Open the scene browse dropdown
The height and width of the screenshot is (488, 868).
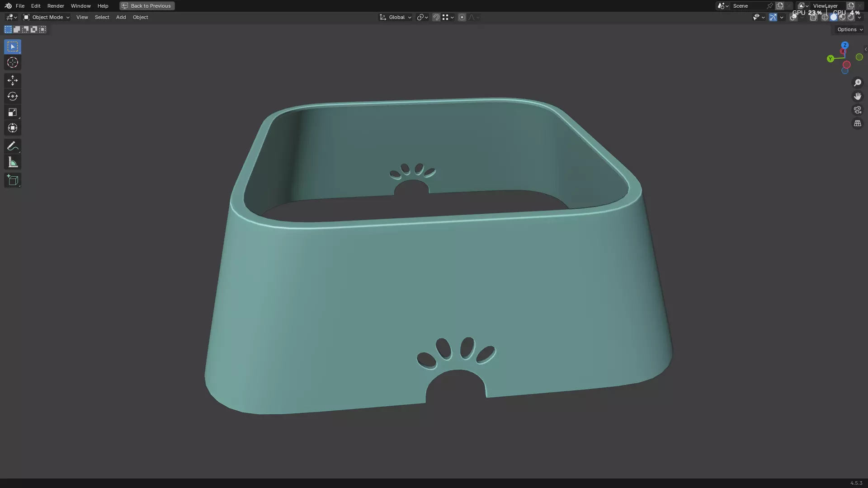point(723,6)
